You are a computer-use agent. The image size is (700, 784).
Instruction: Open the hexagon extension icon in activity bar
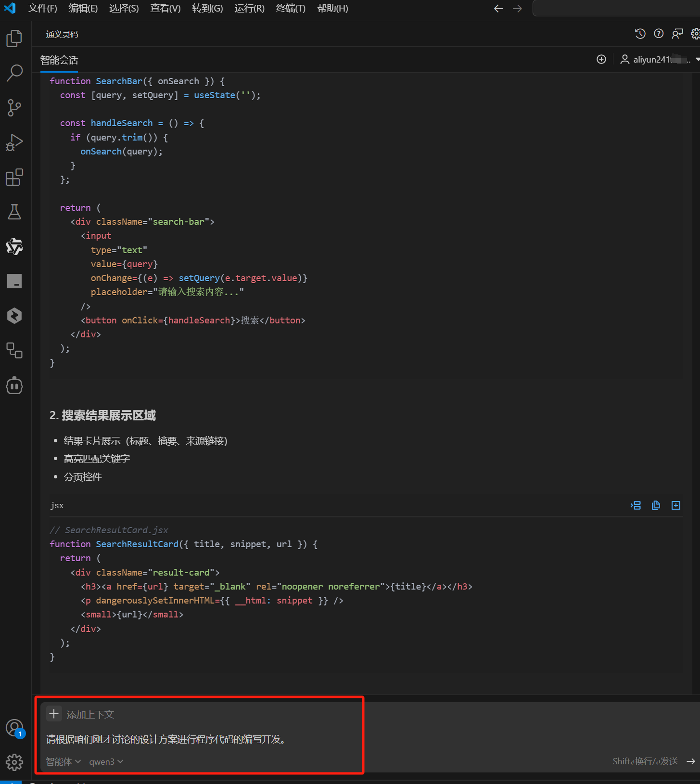[14, 316]
